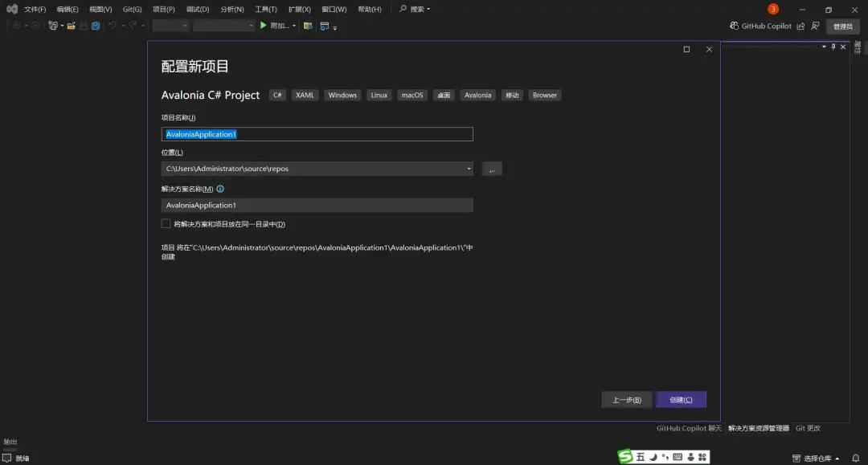The image size is (868, 465).
Task: Click the green 附加 start arrow icon
Action: coord(263,25)
